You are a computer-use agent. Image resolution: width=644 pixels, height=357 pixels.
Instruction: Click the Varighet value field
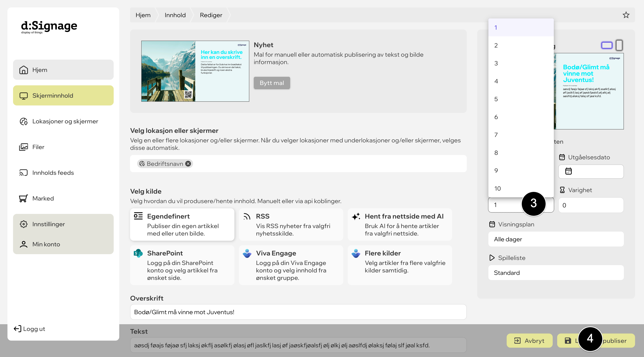click(x=591, y=205)
